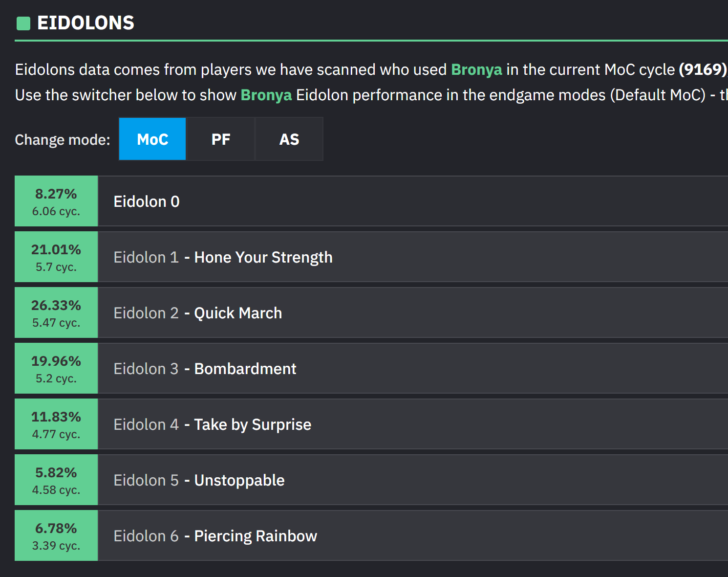Select the PF mode tab
The image size is (728, 577).
(221, 139)
